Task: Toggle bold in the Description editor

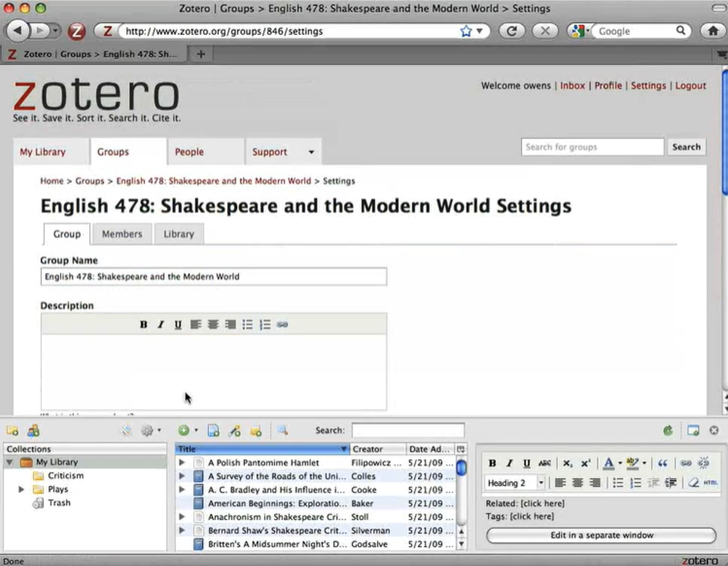Action: coord(143,324)
